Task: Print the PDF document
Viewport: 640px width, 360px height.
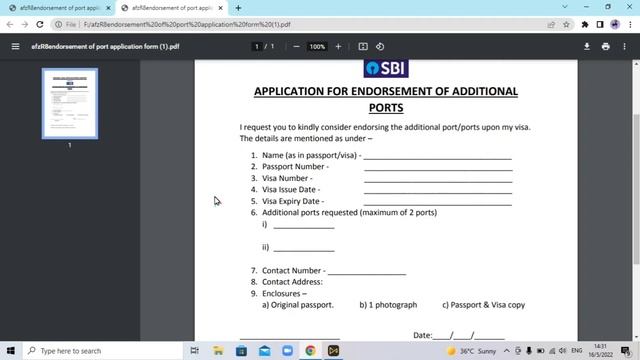Action: [605, 47]
